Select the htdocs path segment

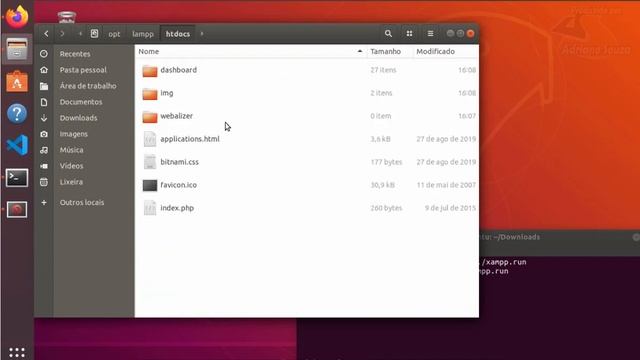tap(178, 34)
